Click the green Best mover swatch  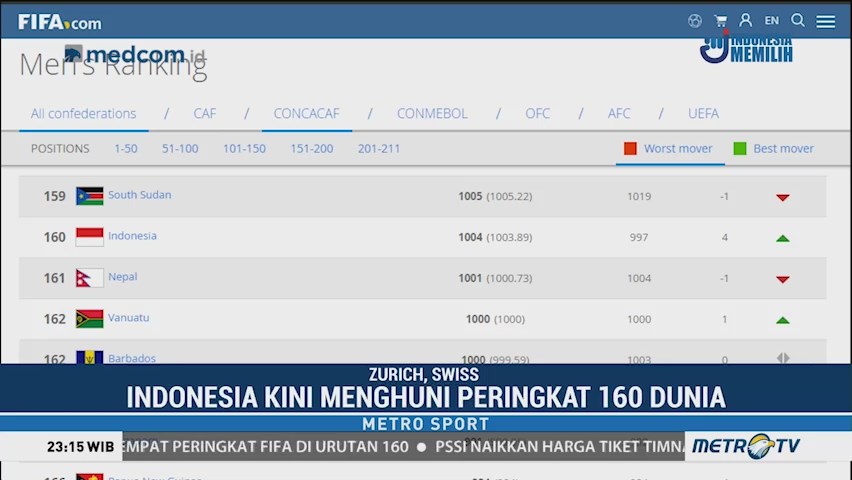[x=740, y=148]
